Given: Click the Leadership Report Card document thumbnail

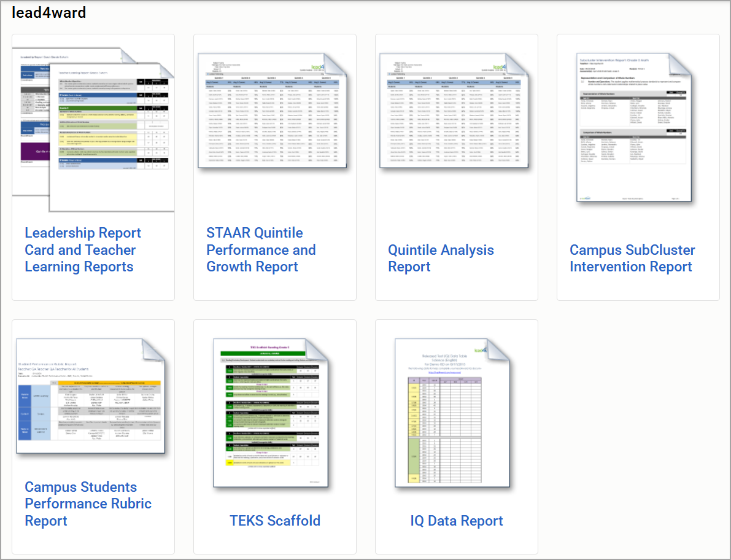Looking at the screenshot, I should tap(93, 129).
